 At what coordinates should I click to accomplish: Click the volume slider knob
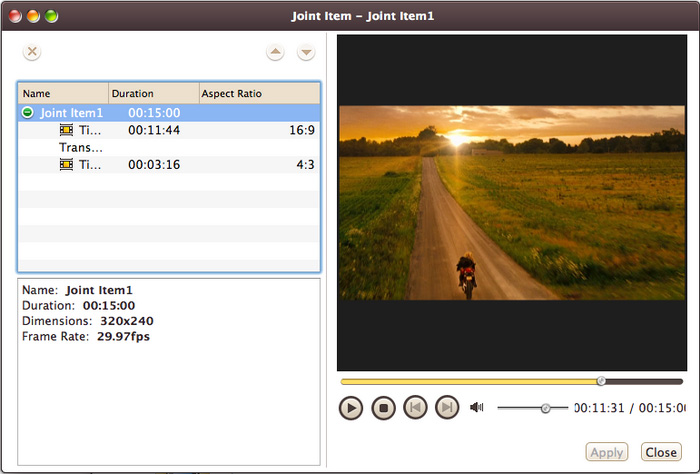coord(546,408)
